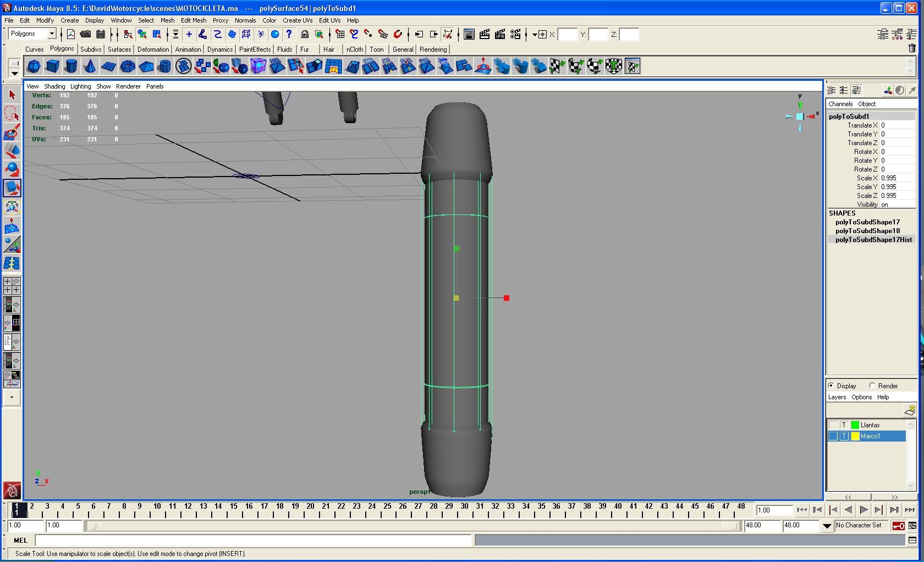Screen dimensions: 924x562
Task: Create a polygon cone from the shelf
Action: click(x=90, y=67)
